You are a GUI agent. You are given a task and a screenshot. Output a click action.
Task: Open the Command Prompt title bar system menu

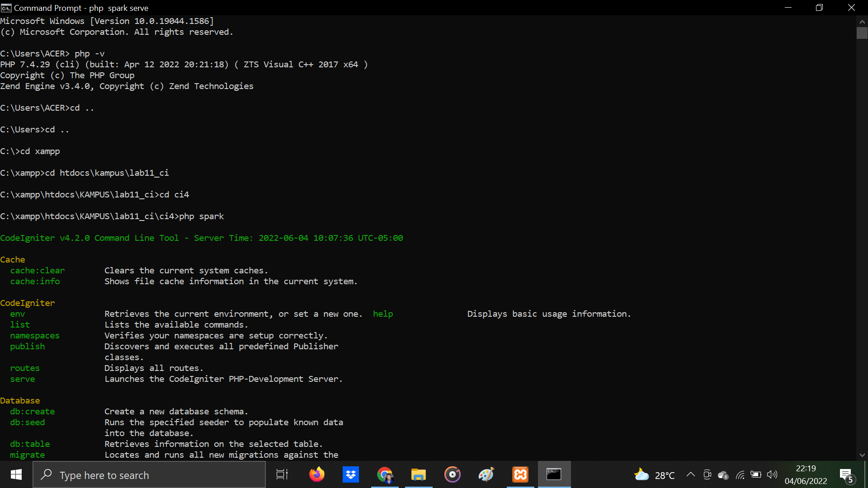pos(6,8)
